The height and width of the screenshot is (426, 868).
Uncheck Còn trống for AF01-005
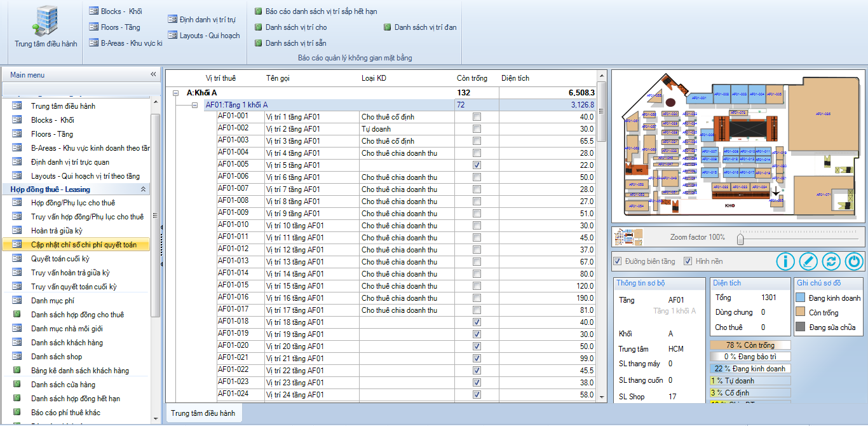(477, 165)
